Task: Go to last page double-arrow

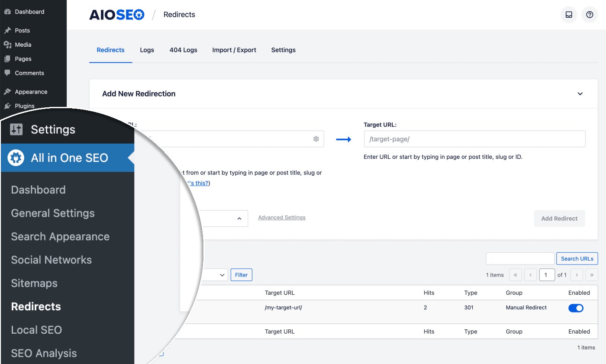Action: coord(592,275)
